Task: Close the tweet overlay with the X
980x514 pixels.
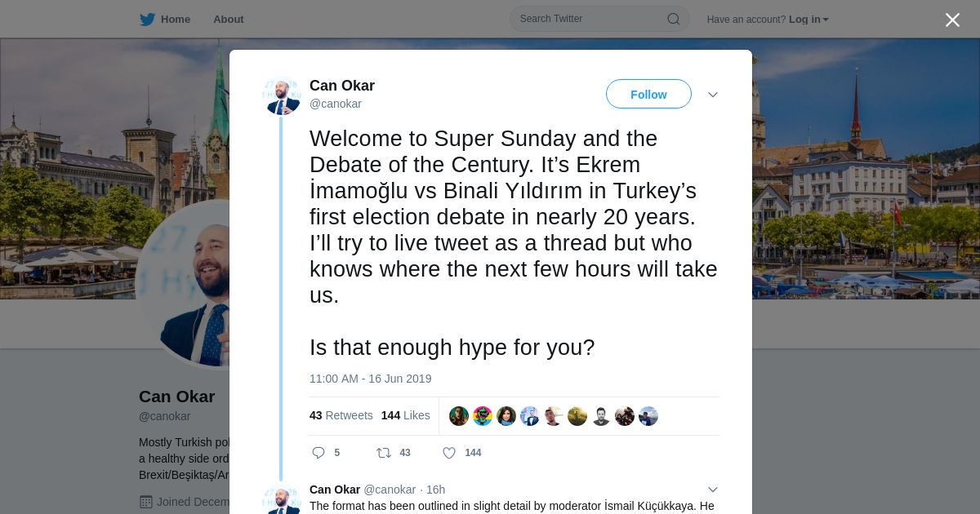Action: [x=952, y=20]
